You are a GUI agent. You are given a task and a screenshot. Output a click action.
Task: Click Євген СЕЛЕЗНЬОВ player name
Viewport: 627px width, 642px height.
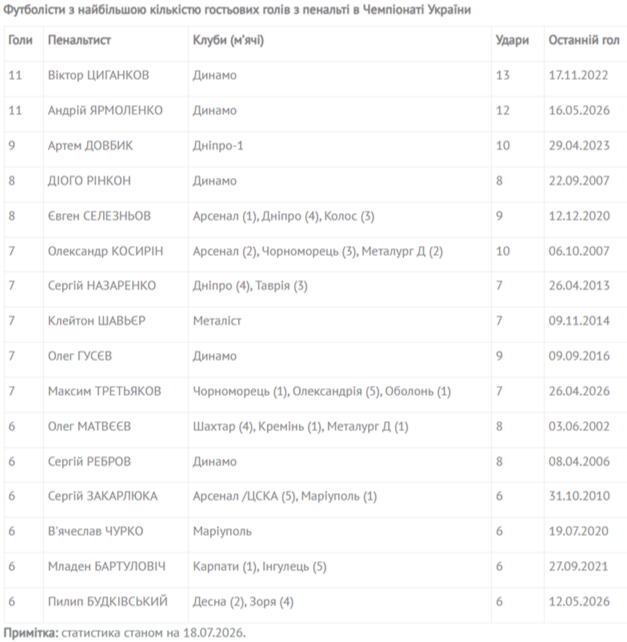100,216
